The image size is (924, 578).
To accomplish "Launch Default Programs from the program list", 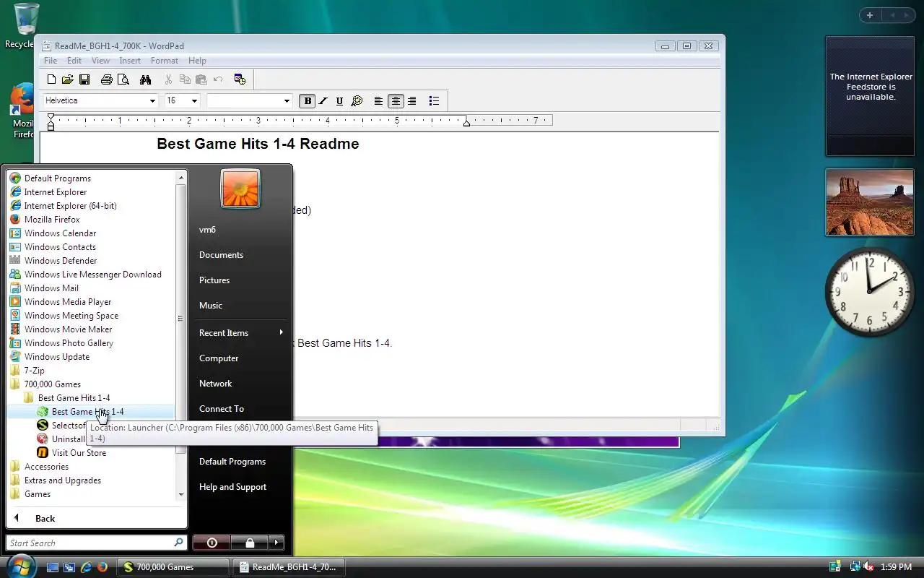I will [92, 178].
